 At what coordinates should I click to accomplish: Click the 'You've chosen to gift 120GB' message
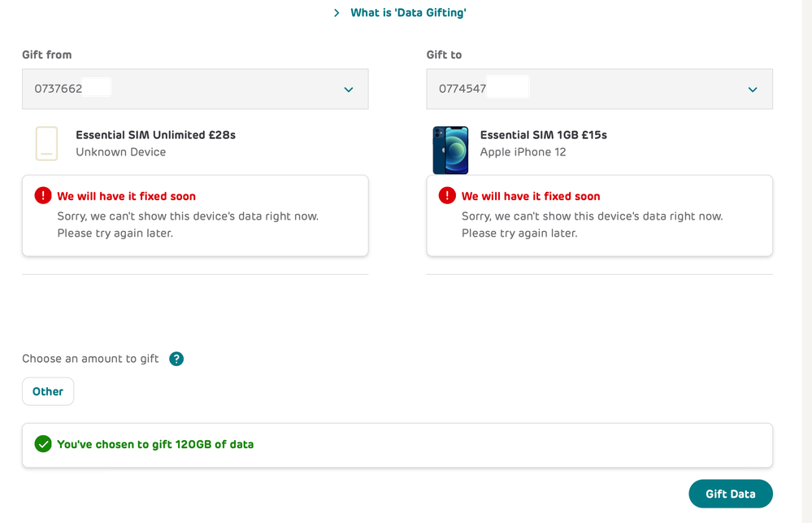click(x=155, y=444)
